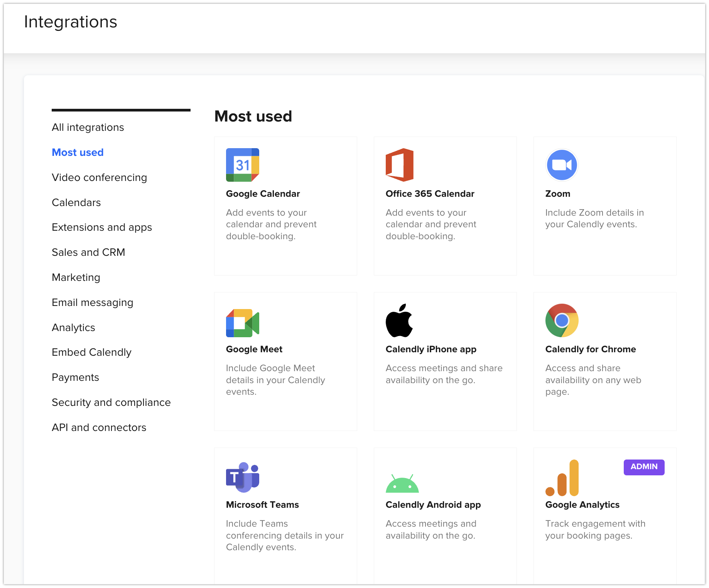Click 'Track engagement with your booking pages.'

pyautogui.click(x=595, y=529)
